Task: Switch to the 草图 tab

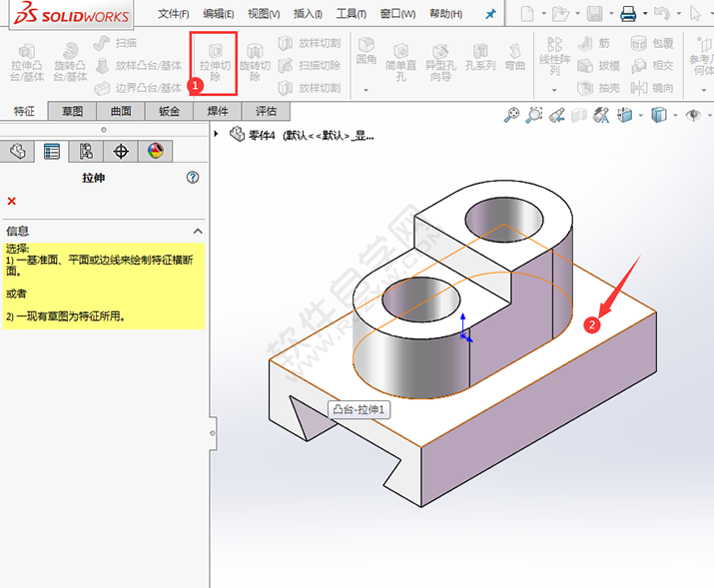Action: coord(72,111)
